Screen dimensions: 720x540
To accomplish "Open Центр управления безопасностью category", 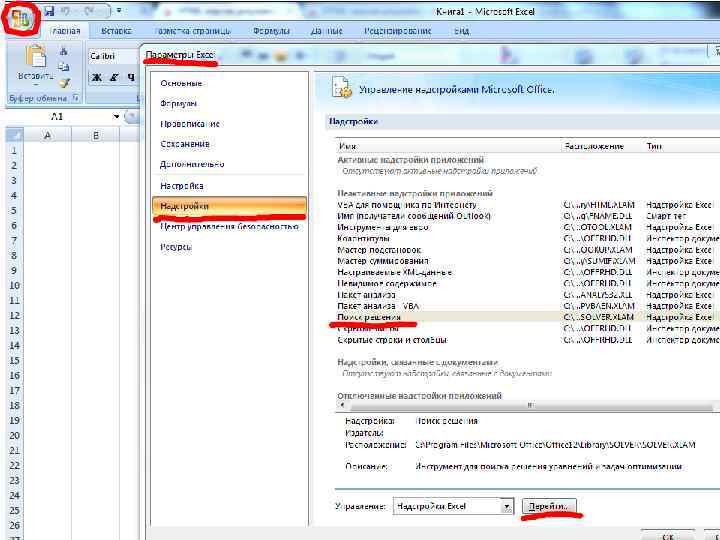I will click(229, 227).
